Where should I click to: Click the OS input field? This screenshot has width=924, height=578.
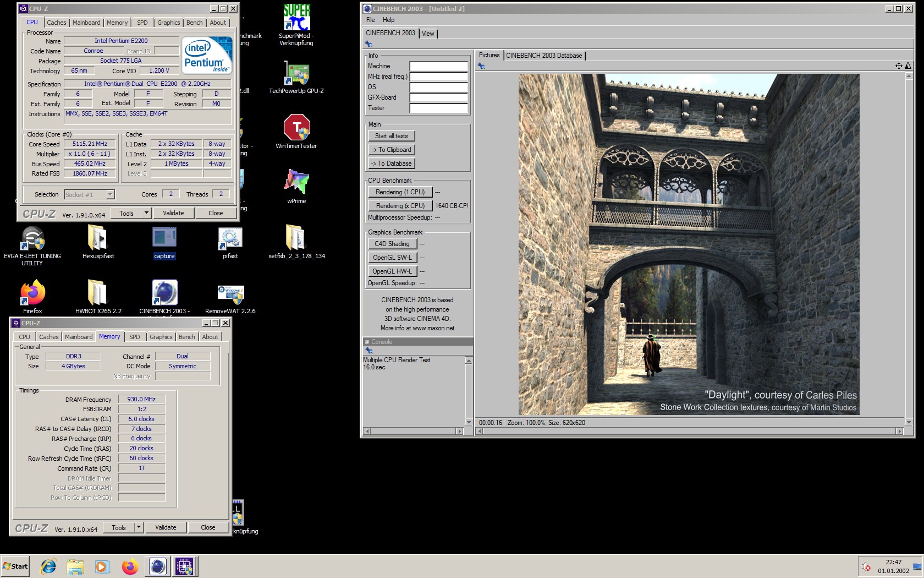[438, 87]
